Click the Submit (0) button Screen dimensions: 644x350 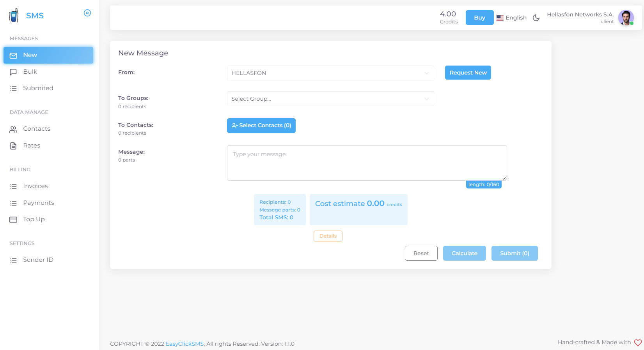514,253
